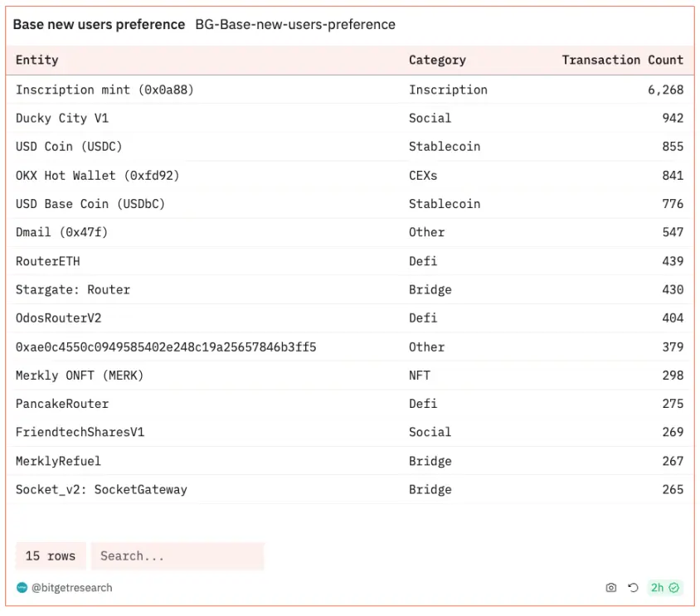Click the bitgetresearch avatar icon
Image resolution: width=700 pixels, height=616 pixels.
pyautogui.click(x=22, y=588)
